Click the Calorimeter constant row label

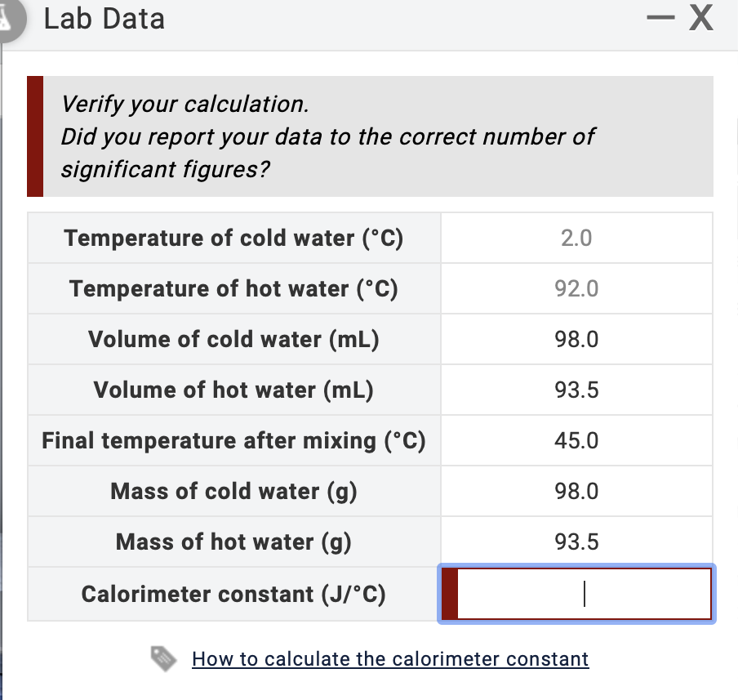(234, 594)
